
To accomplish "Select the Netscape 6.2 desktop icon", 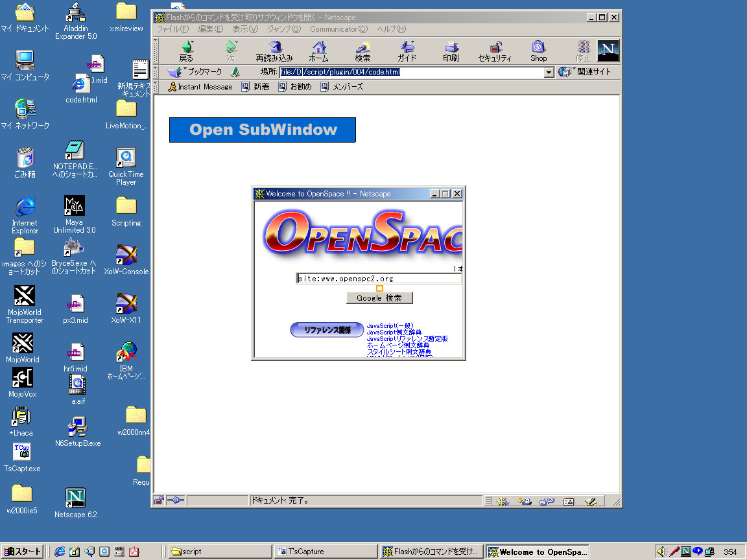I will (75, 503).
